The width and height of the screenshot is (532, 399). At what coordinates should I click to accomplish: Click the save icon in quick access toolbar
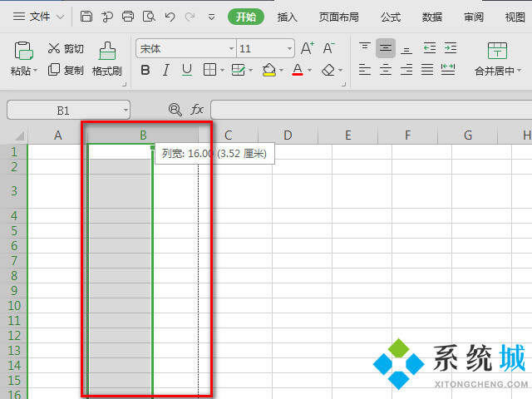[x=86, y=17]
